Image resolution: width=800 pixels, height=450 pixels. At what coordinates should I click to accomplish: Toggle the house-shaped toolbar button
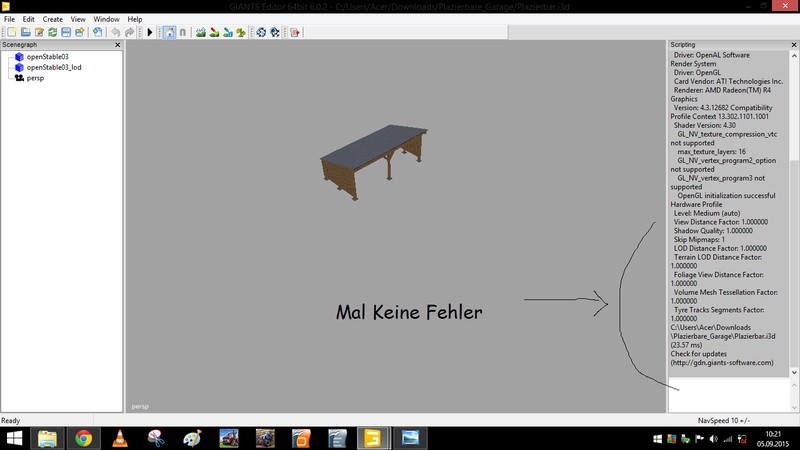[168, 32]
